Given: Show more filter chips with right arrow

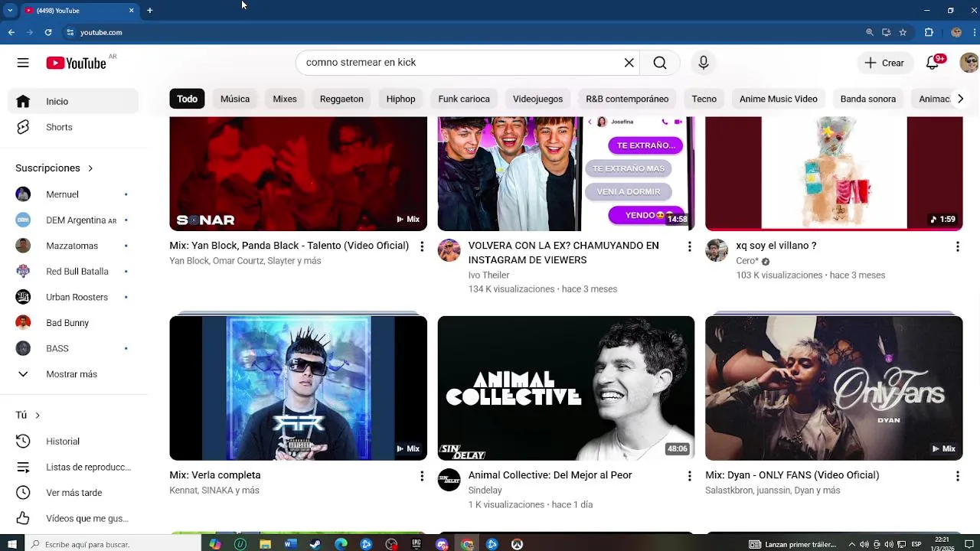Looking at the screenshot, I should pyautogui.click(x=960, y=99).
